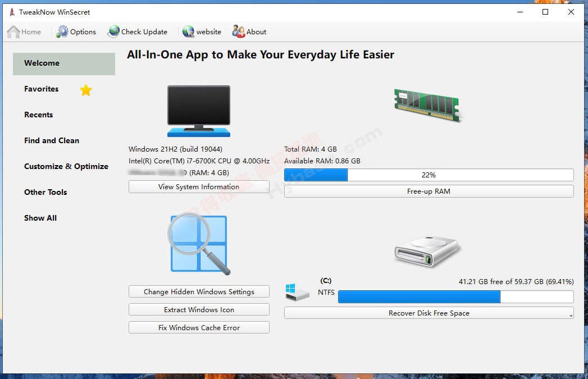
Task: Click Fix Windows Cache Error button
Action: pyautogui.click(x=199, y=328)
